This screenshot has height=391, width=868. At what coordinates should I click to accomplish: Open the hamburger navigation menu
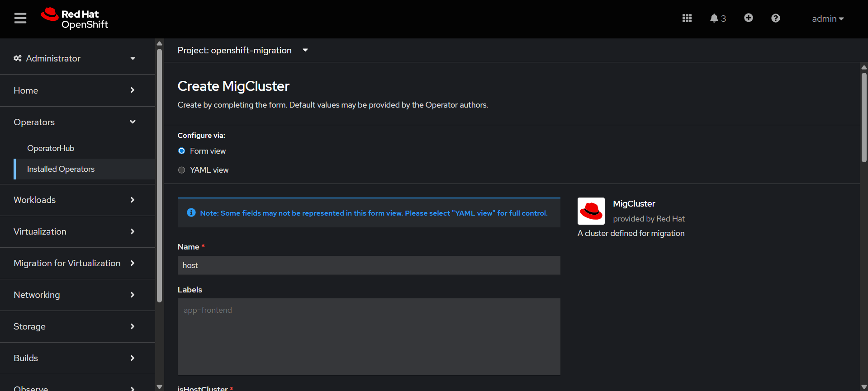[20, 19]
